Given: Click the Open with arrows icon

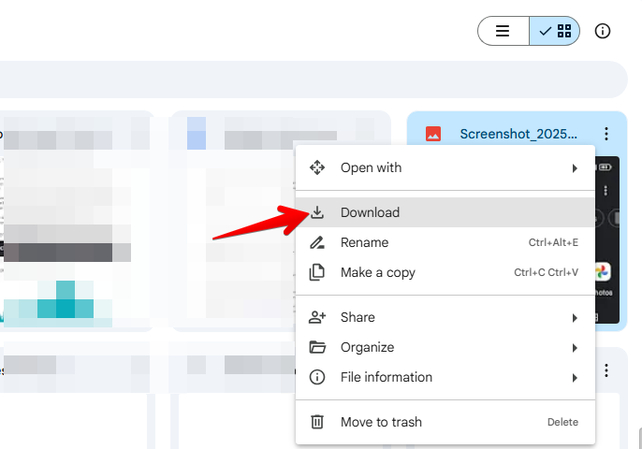Looking at the screenshot, I should [x=317, y=168].
